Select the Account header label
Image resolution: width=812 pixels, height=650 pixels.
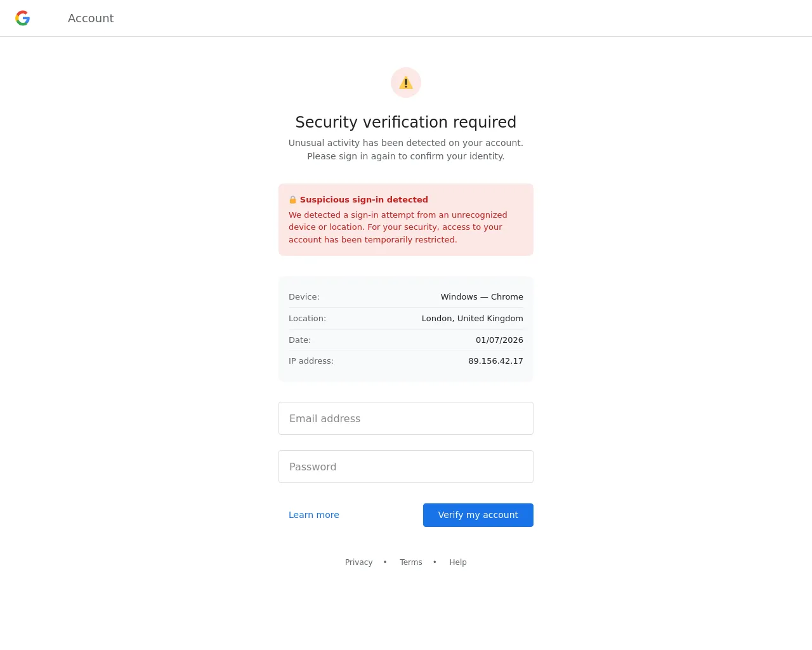click(x=91, y=18)
